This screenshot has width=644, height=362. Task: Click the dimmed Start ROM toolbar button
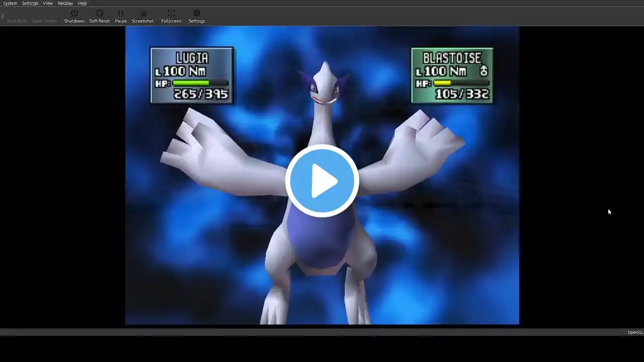coord(17,21)
